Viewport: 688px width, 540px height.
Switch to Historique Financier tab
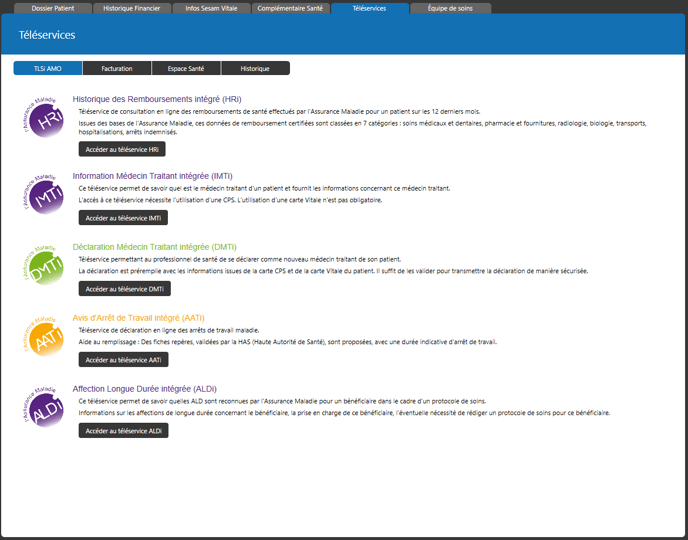pos(132,8)
